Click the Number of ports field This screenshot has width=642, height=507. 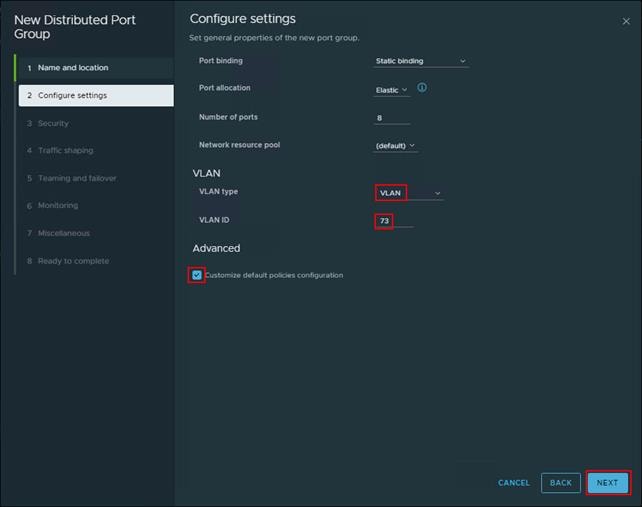tap(391, 118)
